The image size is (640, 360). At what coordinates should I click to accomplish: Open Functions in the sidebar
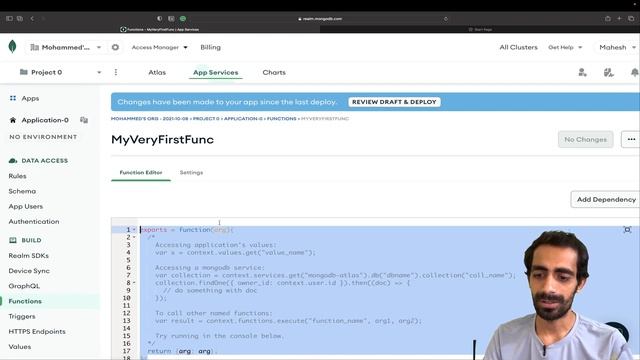pos(25,301)
